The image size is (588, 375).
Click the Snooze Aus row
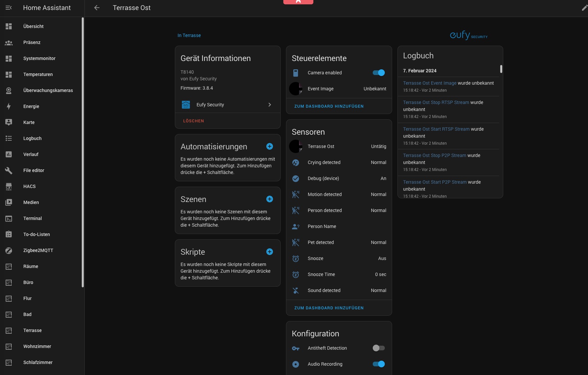339,258
